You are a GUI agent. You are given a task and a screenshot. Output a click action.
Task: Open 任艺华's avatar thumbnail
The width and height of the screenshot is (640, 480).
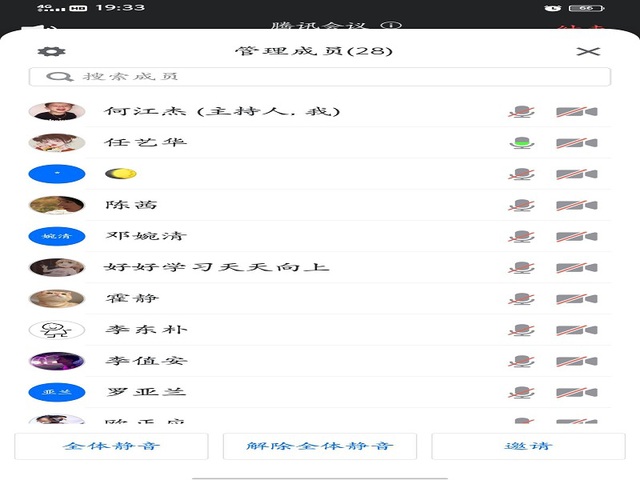click(57, 143)
